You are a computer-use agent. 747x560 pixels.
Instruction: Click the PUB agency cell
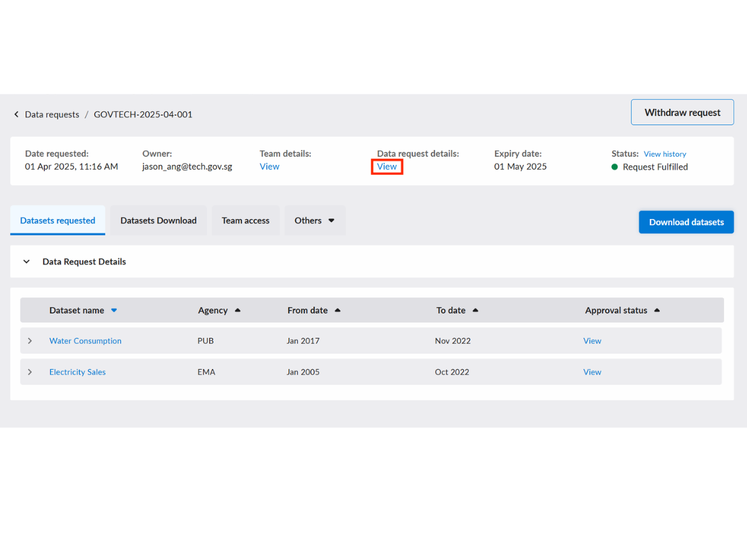point(205,341)
